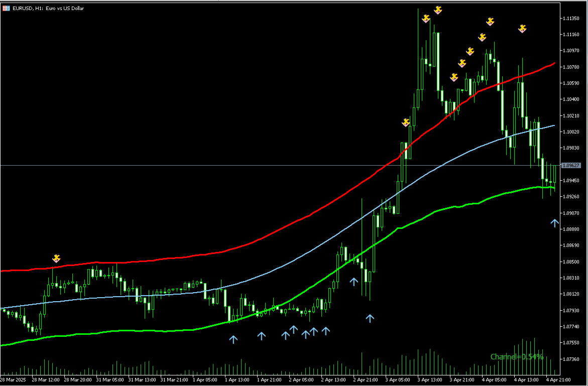Select the topmost anchor signal icon above the peak

pos(438,9)
